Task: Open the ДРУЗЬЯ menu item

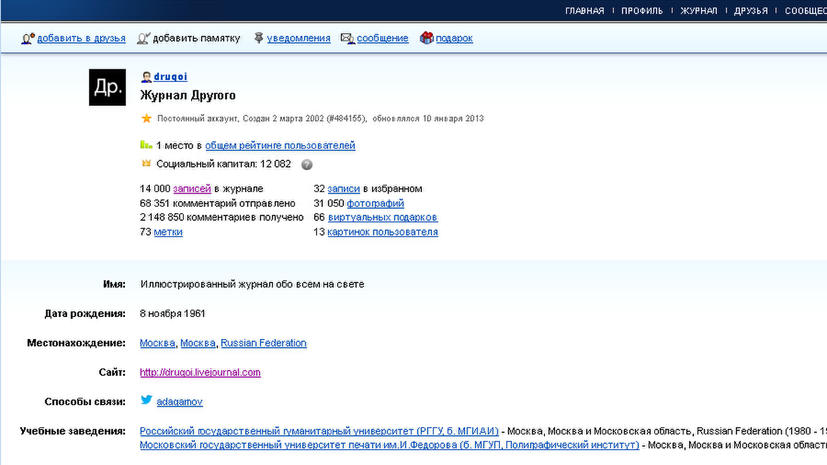Action: pyautogui.click(x=751, y=11)
